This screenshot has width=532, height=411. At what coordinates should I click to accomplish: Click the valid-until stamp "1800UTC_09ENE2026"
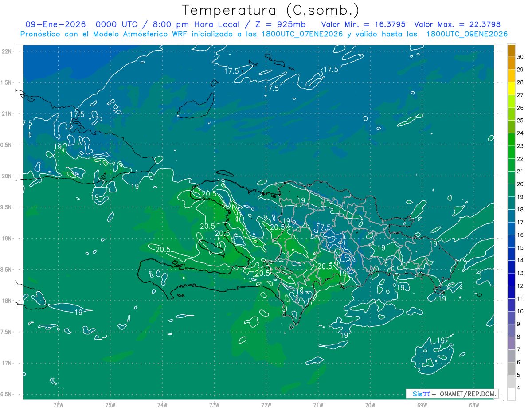[467, 34]
